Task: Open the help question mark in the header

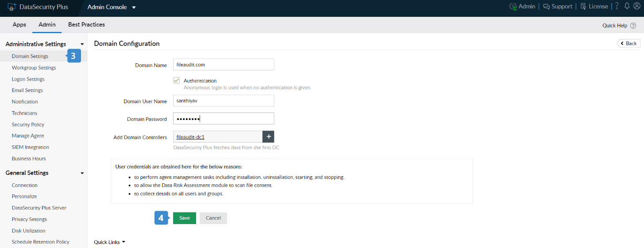Action: (617, 6)
